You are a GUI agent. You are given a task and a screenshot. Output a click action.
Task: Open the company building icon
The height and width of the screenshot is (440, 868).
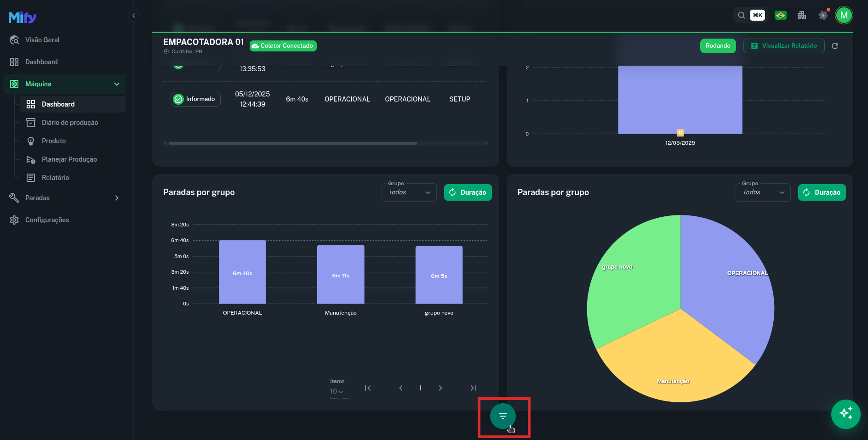(x=802, y=15)
